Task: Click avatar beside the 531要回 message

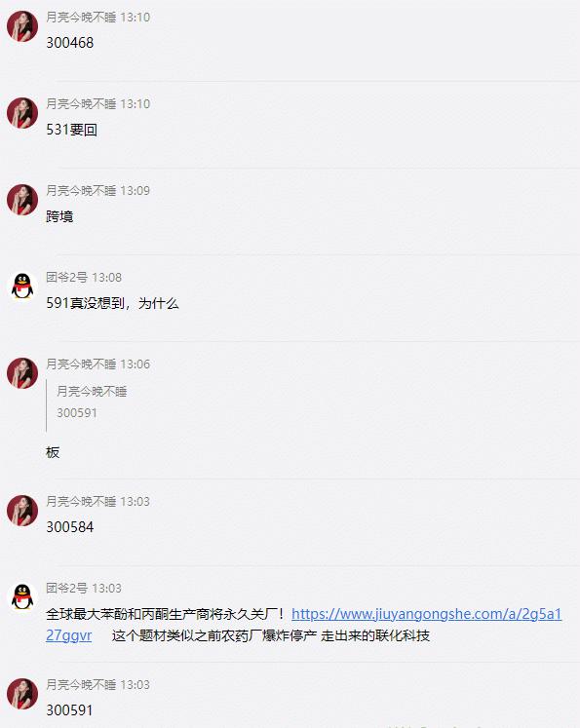Action: coord(22,113)
